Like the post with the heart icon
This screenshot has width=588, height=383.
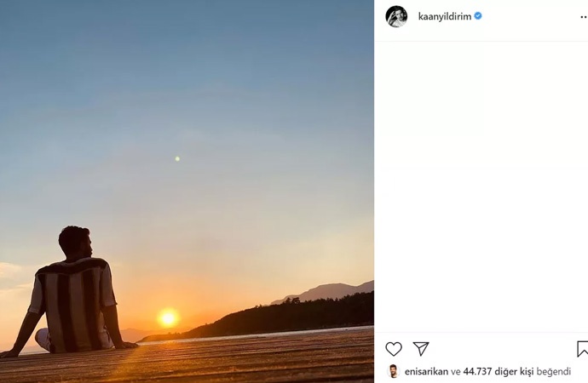click(x=394, y=349)
